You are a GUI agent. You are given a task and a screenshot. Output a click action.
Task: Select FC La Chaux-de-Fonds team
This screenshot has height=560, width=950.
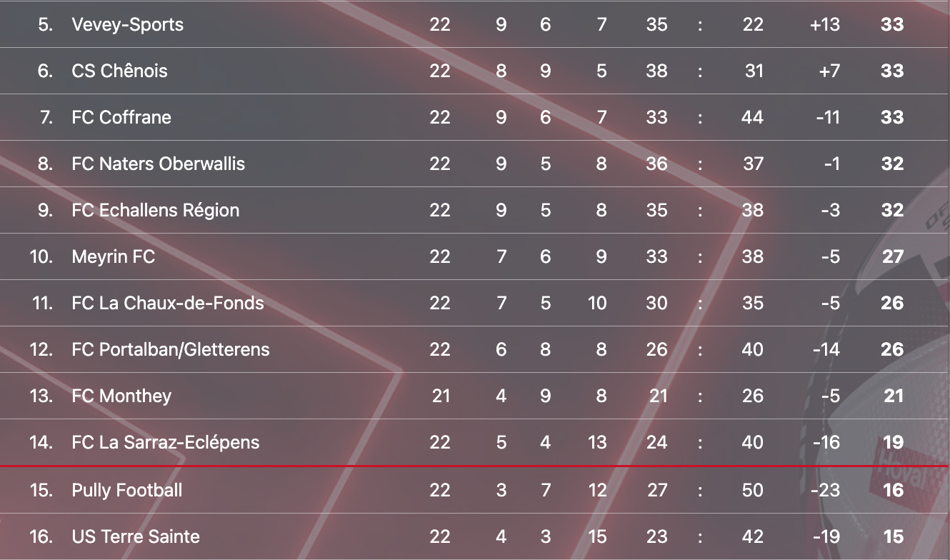click(x=168, y=303)
